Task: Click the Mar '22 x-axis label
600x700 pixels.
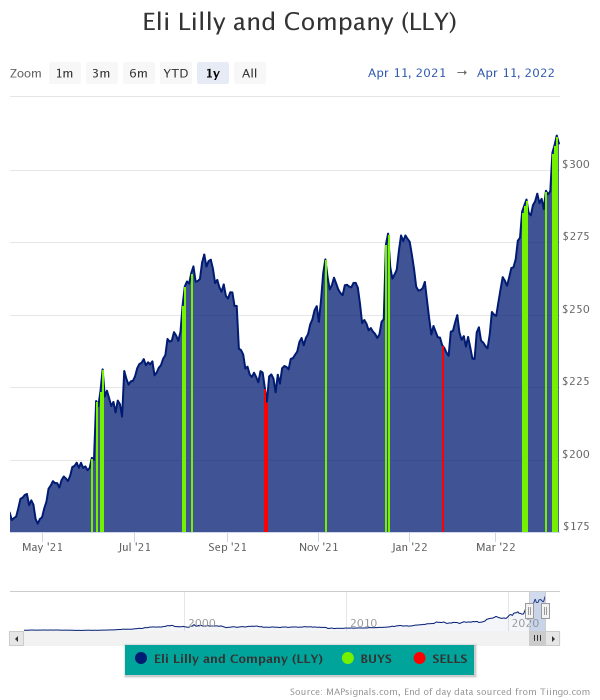Action: [x=495, y=547]
